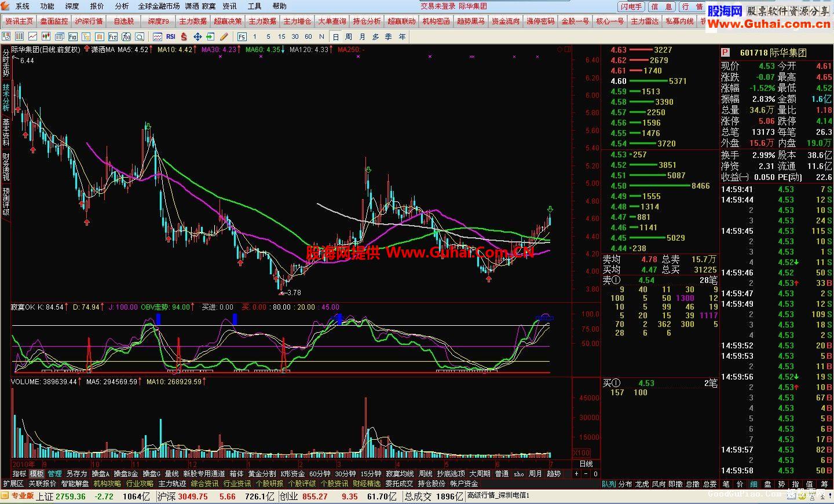Switch to 60-minute period
834x504 pixels.
[x=308, y=36]
